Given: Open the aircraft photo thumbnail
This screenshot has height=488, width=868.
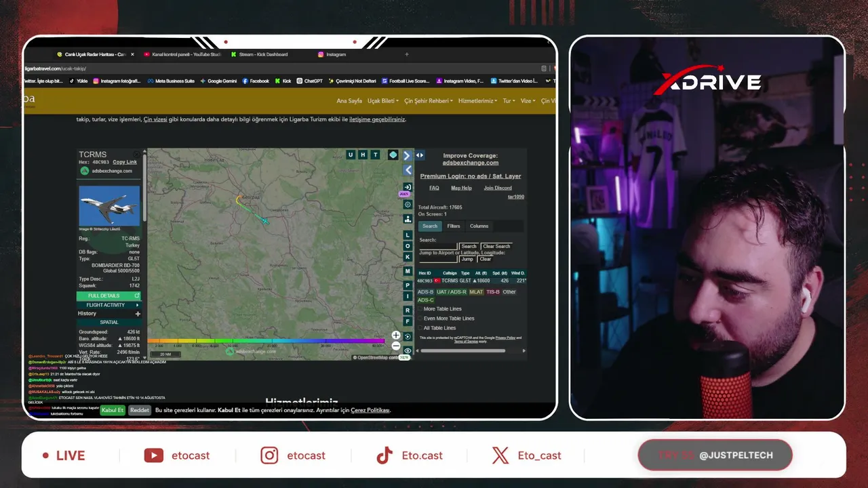Looking at the screenshot, I should 109,205.
